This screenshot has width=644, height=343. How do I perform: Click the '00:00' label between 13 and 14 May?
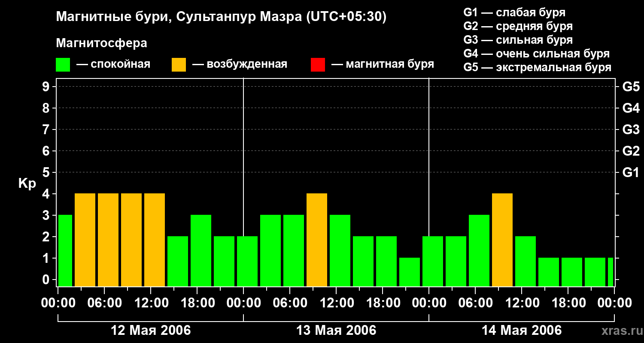(x=429, y=303)
